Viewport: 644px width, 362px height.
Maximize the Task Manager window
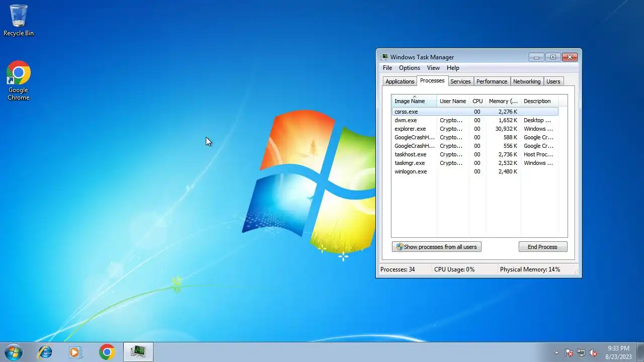pyautogui.click(x=553, y=57)
